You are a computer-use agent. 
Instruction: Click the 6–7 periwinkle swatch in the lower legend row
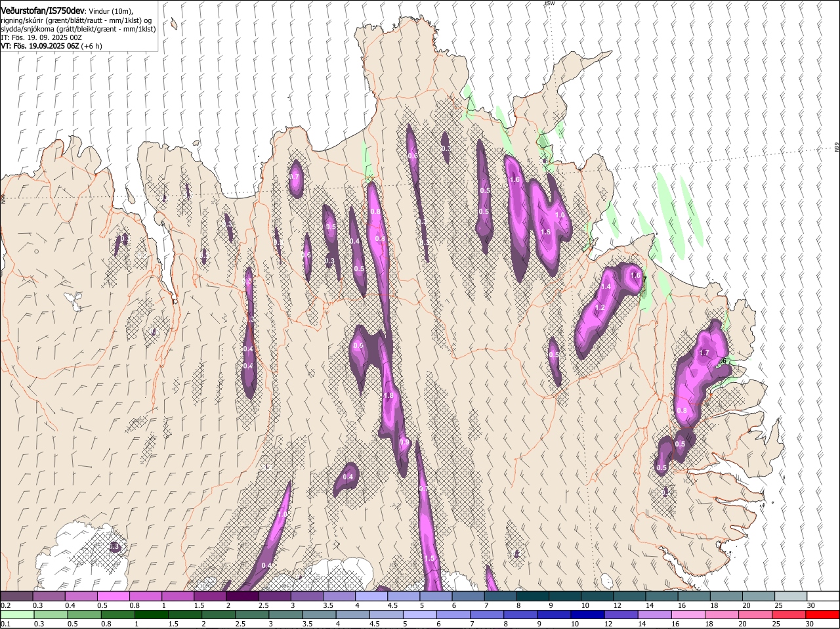click(453, 615)
